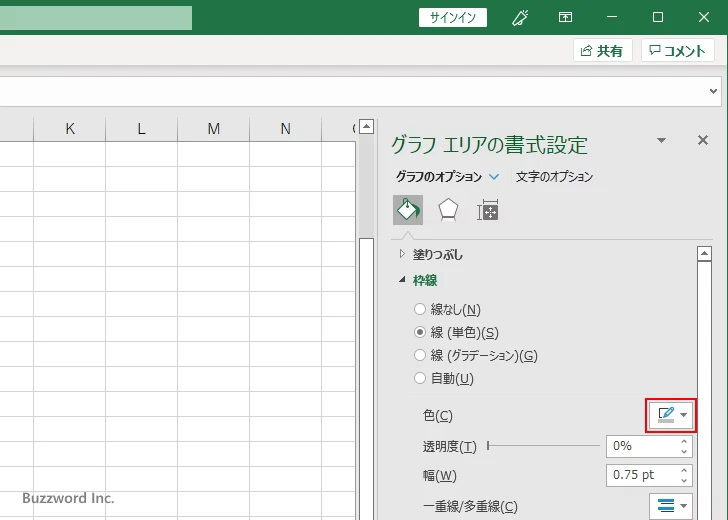
Task: Expand the 塗りつぶし section
Action: click(403, 254)
